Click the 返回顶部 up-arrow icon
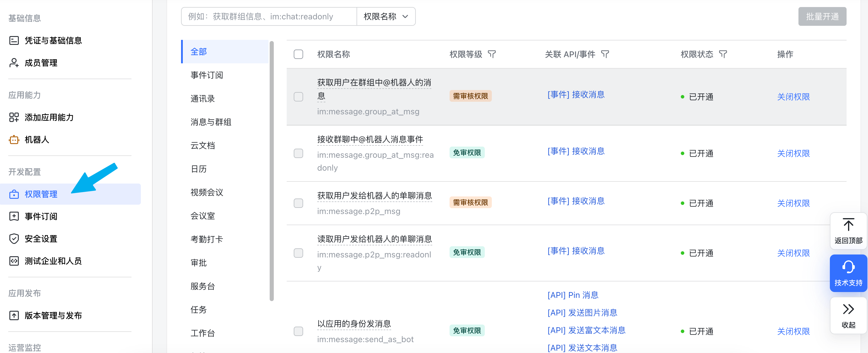The height and width of the screenshot is (353, 868). click(x=848, y=225)
